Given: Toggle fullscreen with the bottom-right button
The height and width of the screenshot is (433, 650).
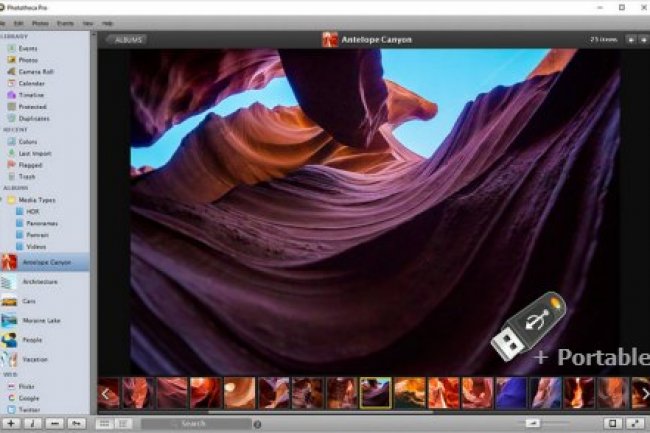Looking at the screenshot, I should pos(635,424).
